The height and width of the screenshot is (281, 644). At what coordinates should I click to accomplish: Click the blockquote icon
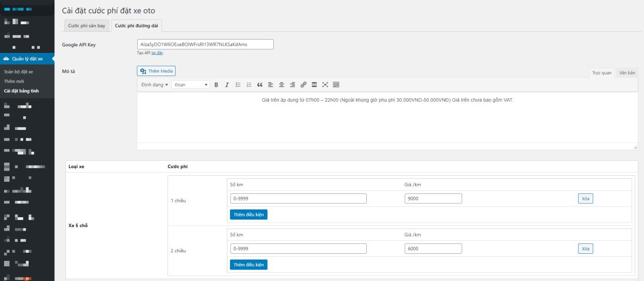pyautogui.click(x=260, y=85)
